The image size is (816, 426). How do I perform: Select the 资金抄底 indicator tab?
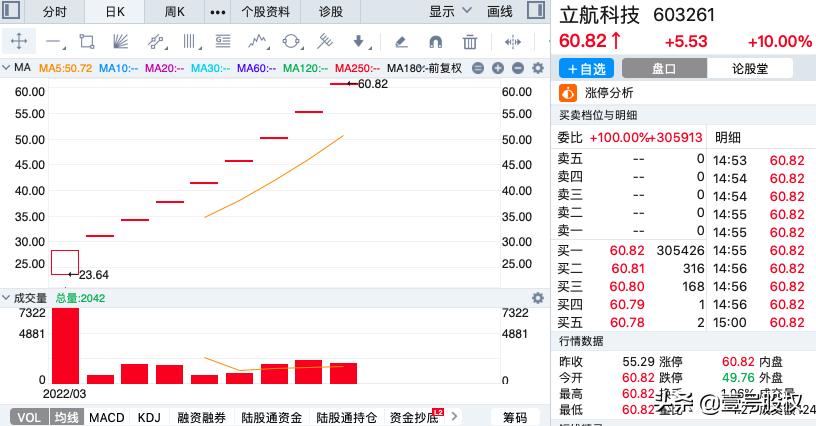[x=414, y=418]
